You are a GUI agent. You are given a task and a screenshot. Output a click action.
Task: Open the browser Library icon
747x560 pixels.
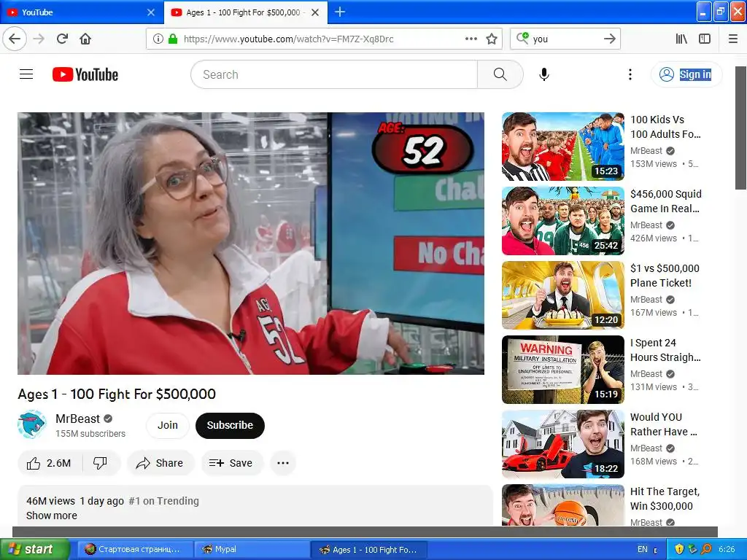(x=681, y=39)
